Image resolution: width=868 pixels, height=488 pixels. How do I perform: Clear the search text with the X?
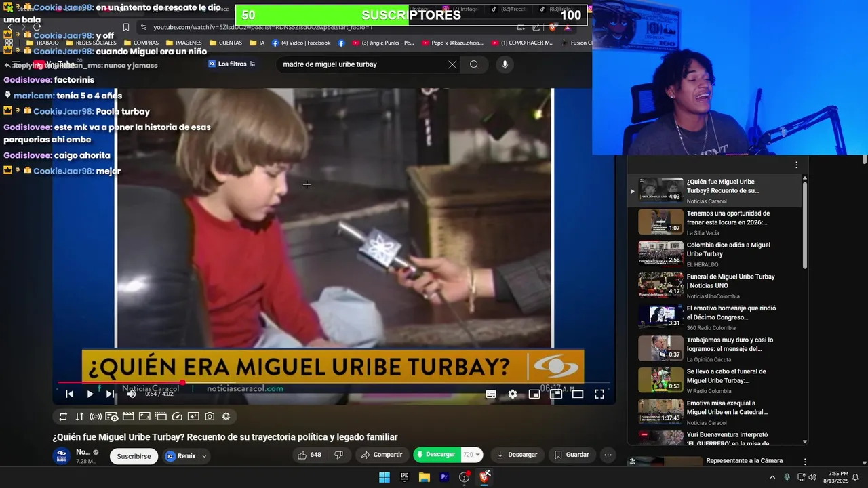pos(452,64)
